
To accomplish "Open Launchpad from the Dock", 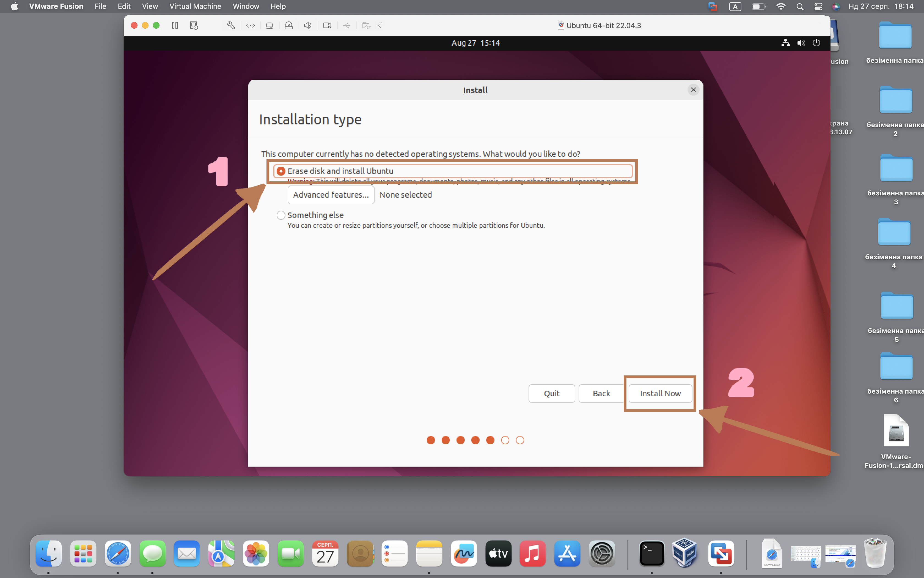I will tap(83, 553).
